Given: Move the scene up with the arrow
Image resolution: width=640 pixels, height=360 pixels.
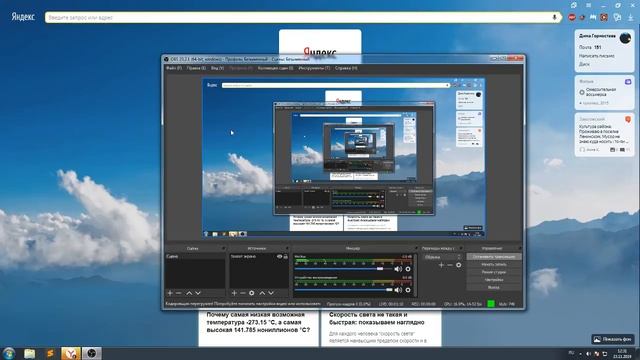Looking at the screenshot, I should 189,293.
